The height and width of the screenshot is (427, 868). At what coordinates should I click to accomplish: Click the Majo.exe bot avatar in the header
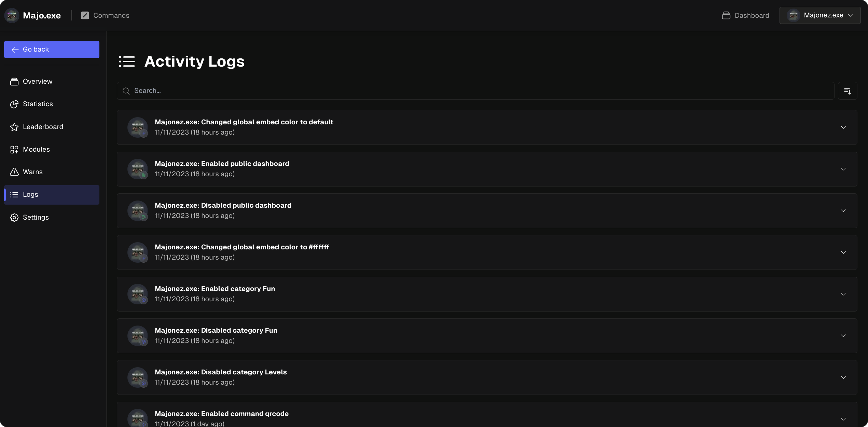[x=11, y=15]
